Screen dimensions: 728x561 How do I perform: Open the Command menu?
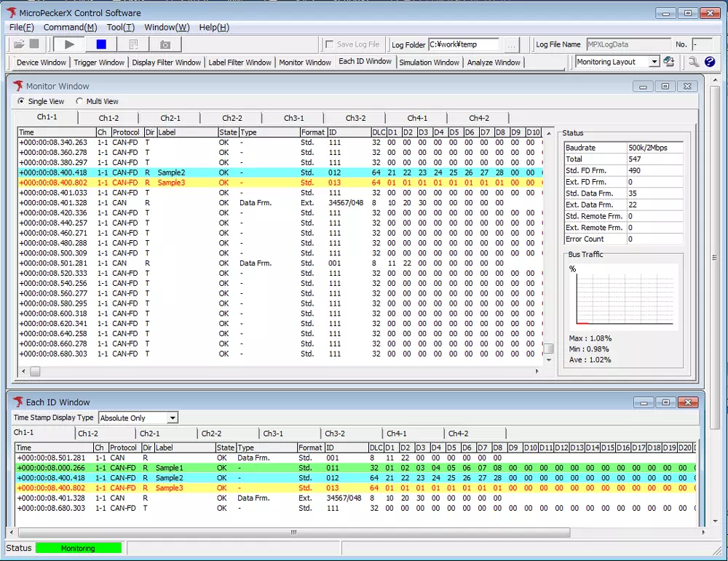pyautogui.click(x=70, y=27)
